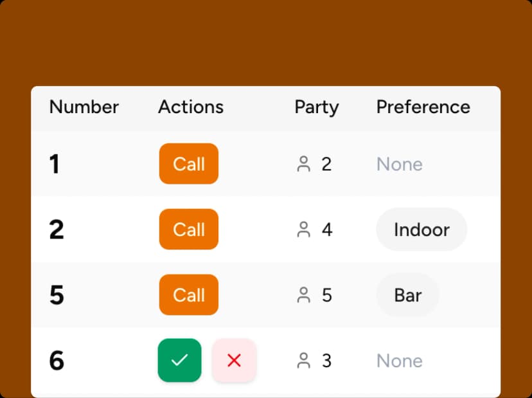Click queue number 1 cell
Screen dimensions: 532x398
pos(55,164)
